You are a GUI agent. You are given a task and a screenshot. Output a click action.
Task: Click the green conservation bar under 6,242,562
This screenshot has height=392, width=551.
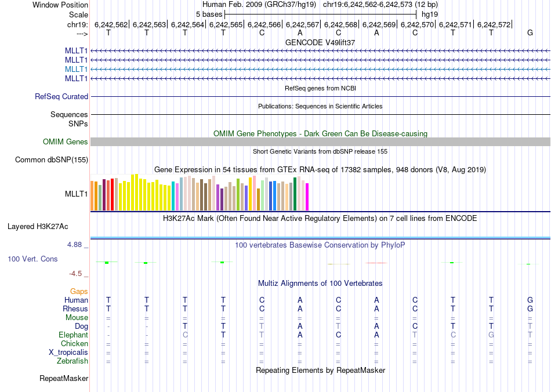[x=107, y=262]
